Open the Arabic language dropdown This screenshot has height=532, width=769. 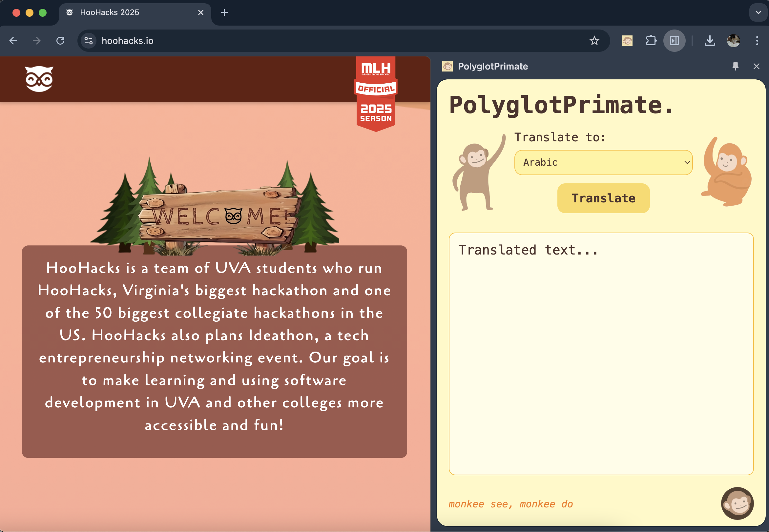pyautogui.click(x=603, y=162)
